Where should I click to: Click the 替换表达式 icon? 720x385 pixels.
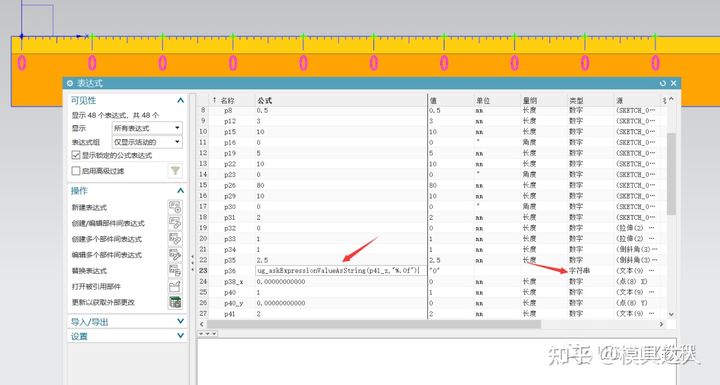[x=175, y=271]
